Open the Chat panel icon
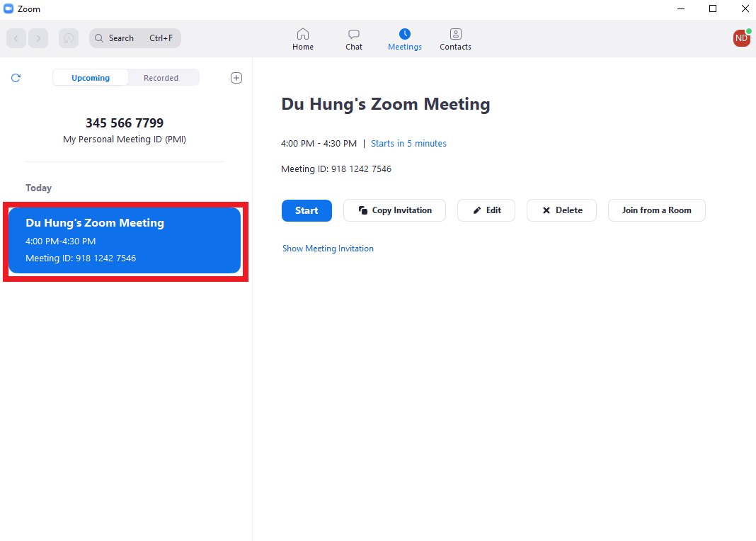This screenshot has width=756, height=541. pos(353,38)
